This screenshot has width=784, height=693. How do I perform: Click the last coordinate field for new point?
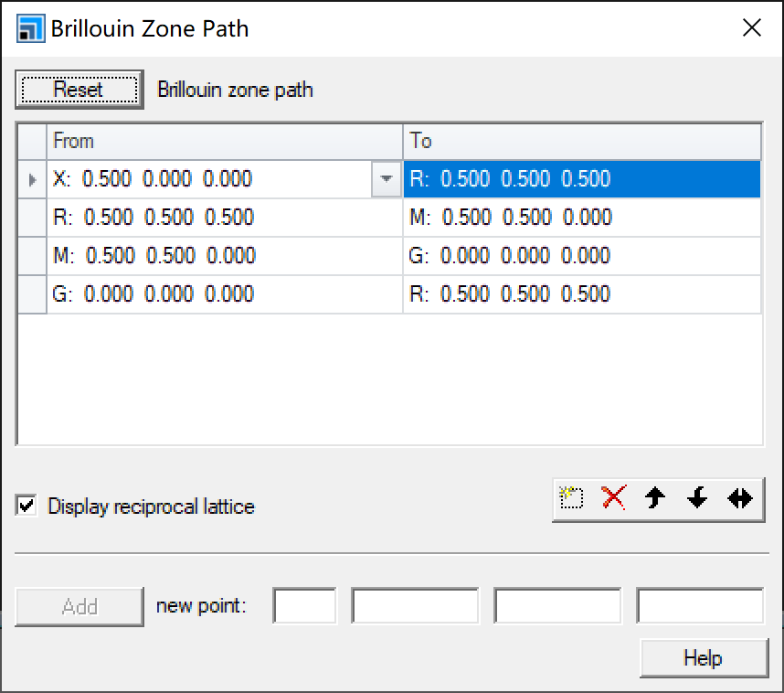pyautogui.click(x=700, y=606)
